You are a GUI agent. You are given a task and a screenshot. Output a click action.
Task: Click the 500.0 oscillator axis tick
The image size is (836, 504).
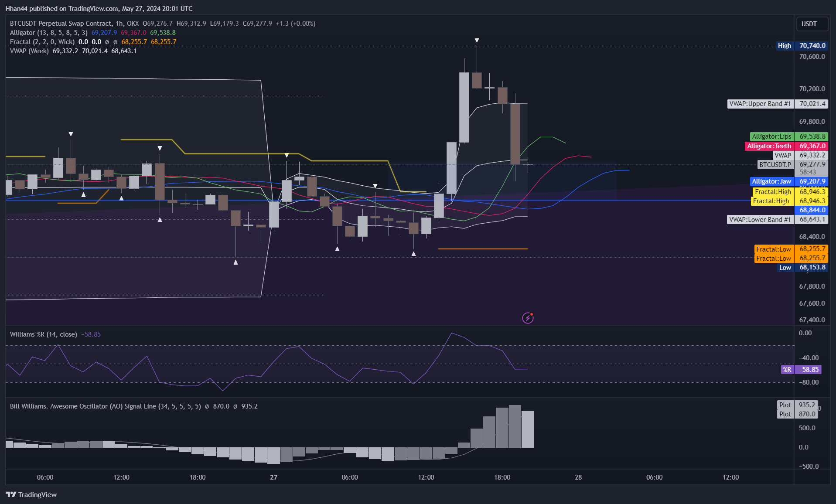[x=807, y=428]
